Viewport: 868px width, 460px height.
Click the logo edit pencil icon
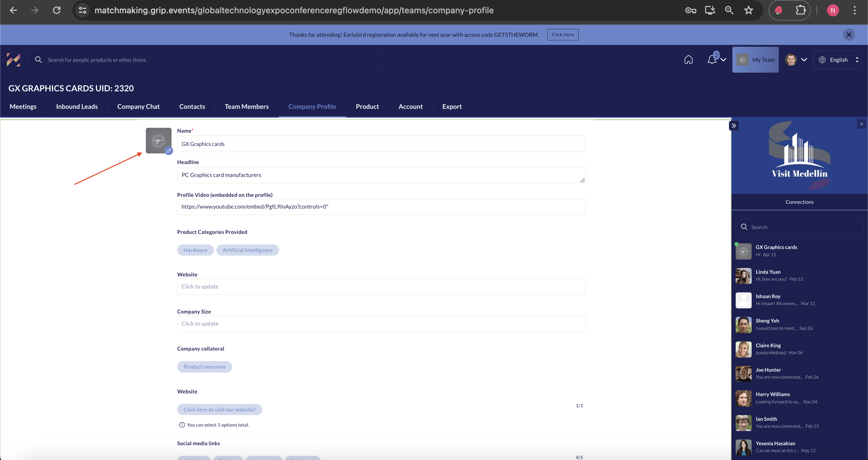(x=169, y=151)
